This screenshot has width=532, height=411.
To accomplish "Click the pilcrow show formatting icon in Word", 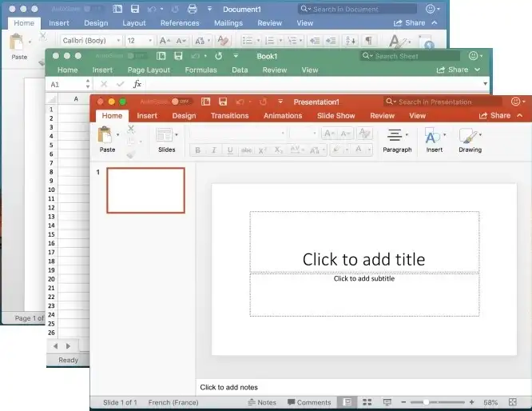I will tap(368, 41).
